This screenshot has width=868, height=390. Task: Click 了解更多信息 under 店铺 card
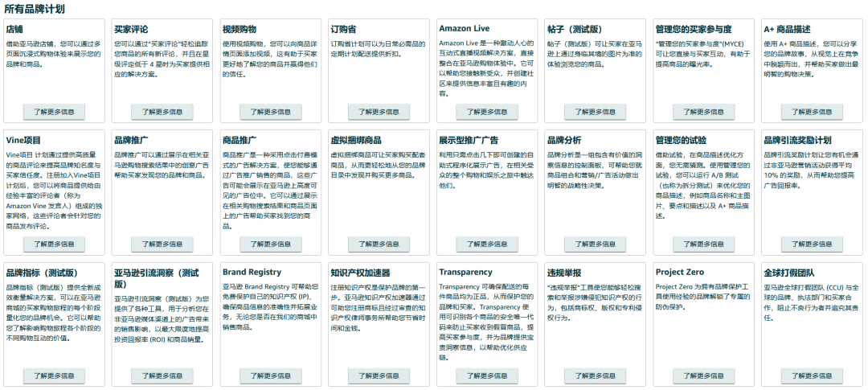(x=54, y=111)
